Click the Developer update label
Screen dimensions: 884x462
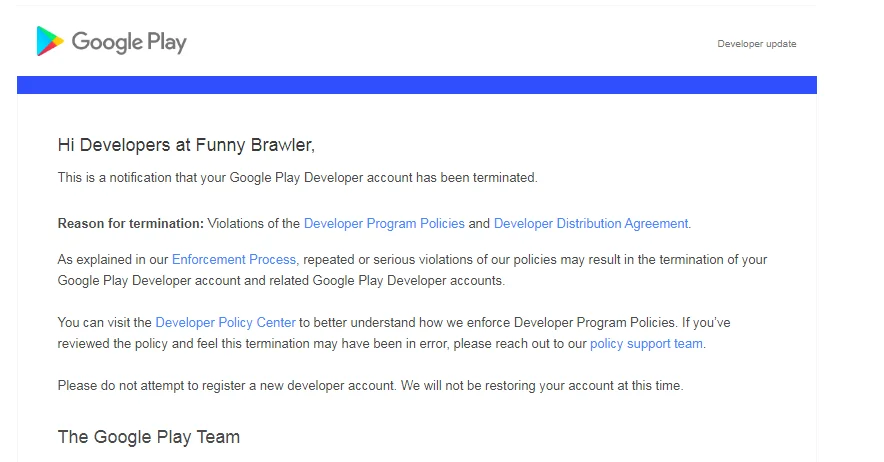pos(756,44)
